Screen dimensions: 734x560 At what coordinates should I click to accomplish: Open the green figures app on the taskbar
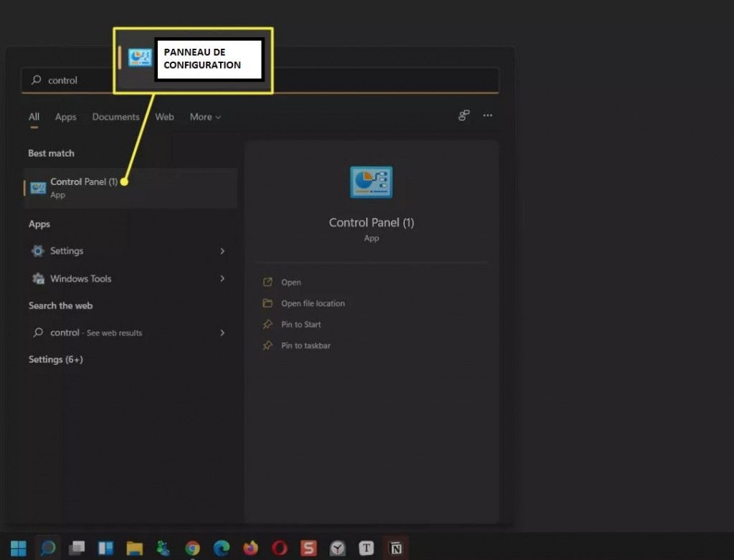click(163, 548)
